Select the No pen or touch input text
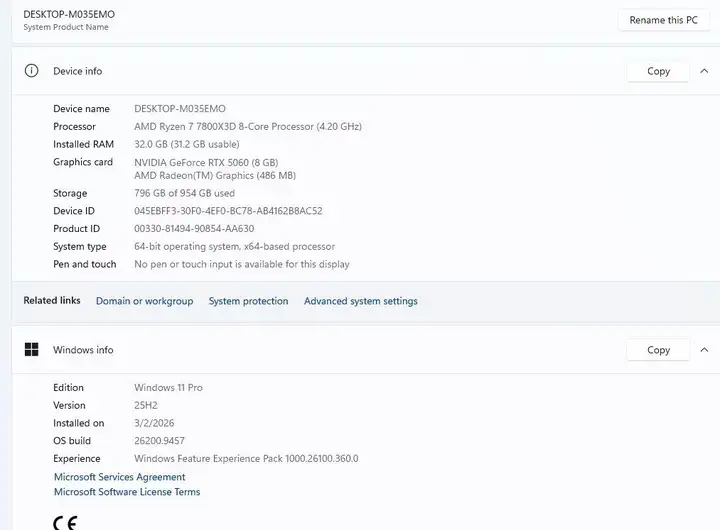 coord(242,264)
